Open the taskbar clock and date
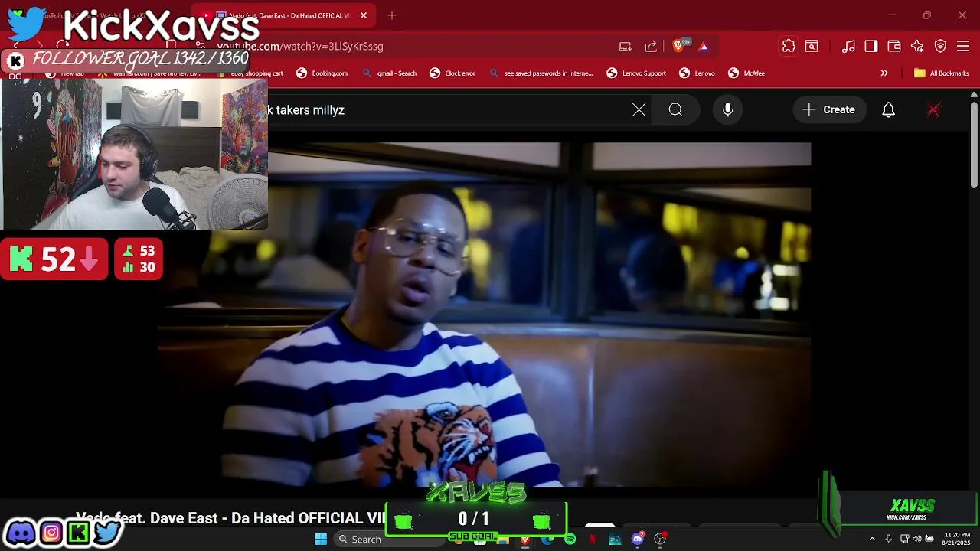The height and width of the screenshot is (551, 980). coord(957,539)
